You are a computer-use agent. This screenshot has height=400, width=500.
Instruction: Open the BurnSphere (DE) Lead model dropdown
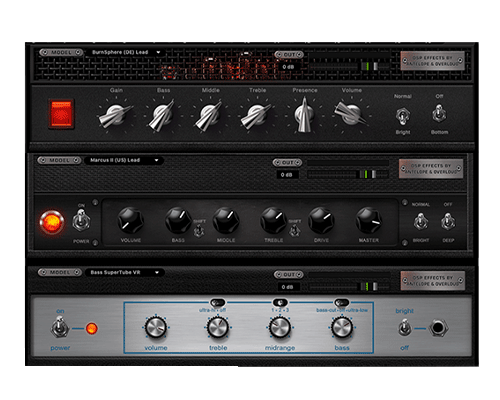pyautogui.click(x=126, y=52)
